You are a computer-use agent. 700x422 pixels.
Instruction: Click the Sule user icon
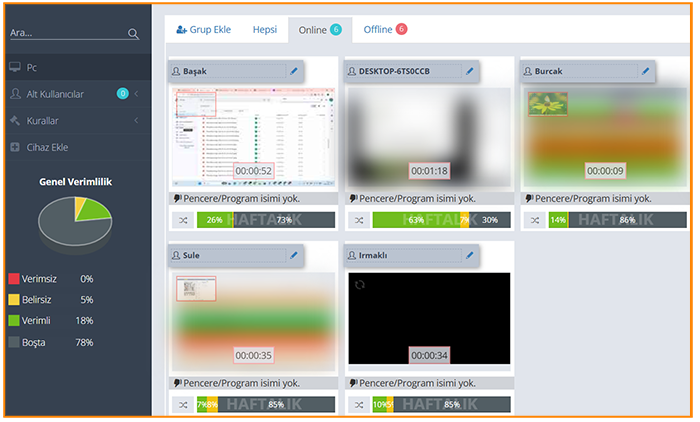click(176, 255)
